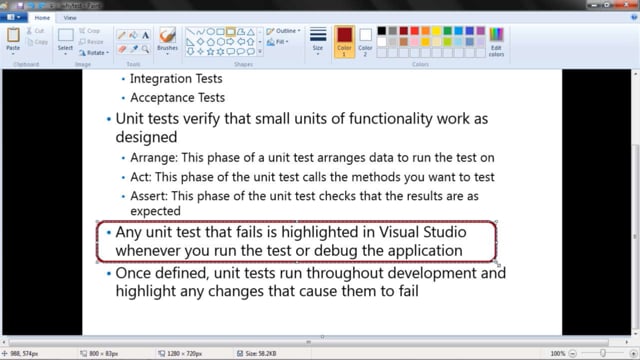Choose the Right triangle shape
This screenshot has height=360, width=640.
pyautogui.click(x=190, y=42)
